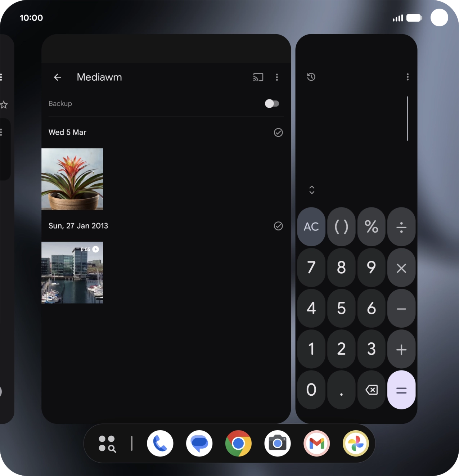This screenshot has height=476, width=459.
Task: Open the red bromeliad plant photo
Action: coord(72,179)
